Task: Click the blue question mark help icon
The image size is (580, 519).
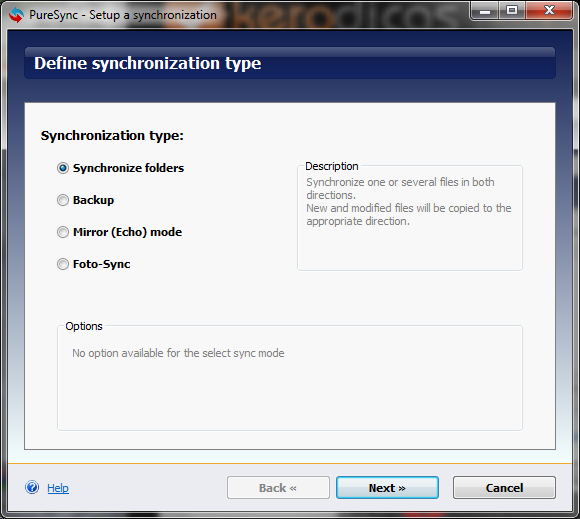Action: (x=32, y=487)
